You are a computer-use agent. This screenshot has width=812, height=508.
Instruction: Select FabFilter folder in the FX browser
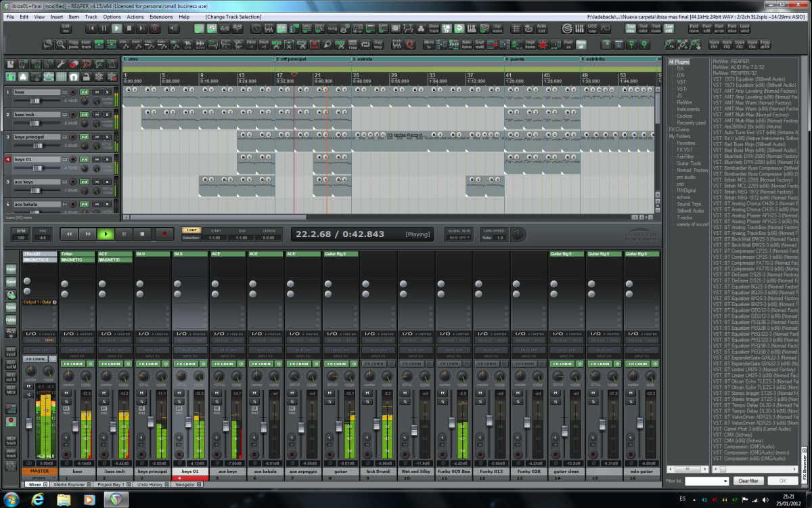point(685,156)
